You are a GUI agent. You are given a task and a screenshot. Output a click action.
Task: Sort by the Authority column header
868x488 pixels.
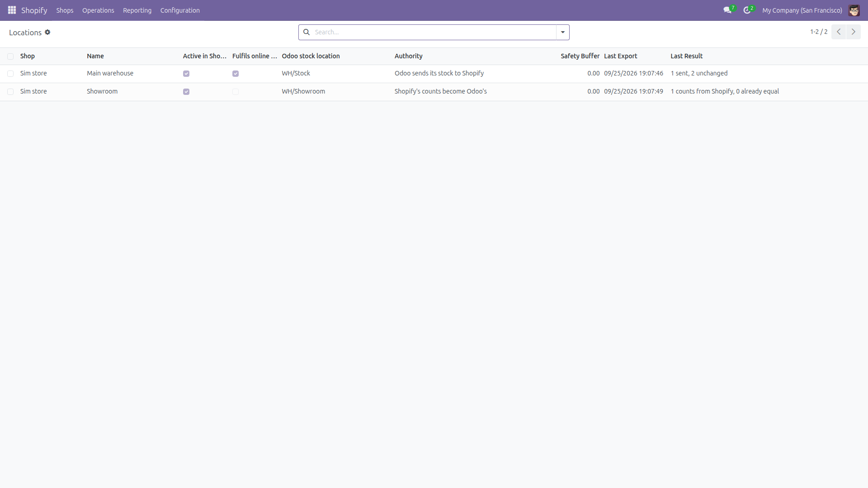408,56
